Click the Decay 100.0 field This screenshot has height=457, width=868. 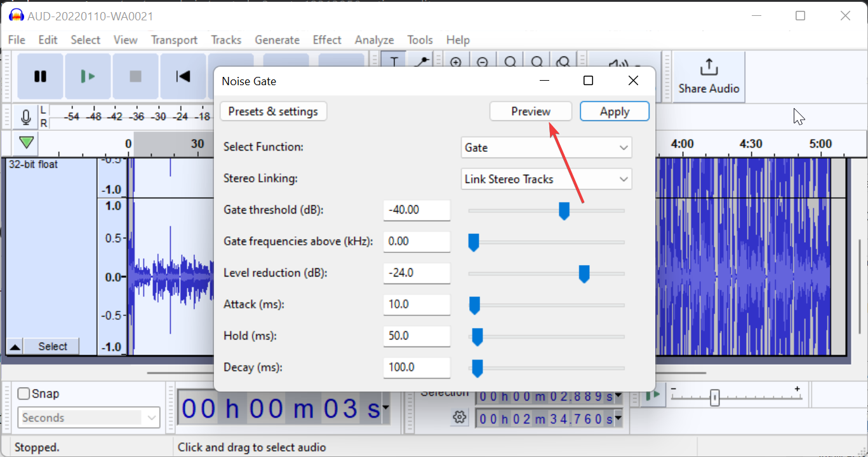(x=417, y=367)
